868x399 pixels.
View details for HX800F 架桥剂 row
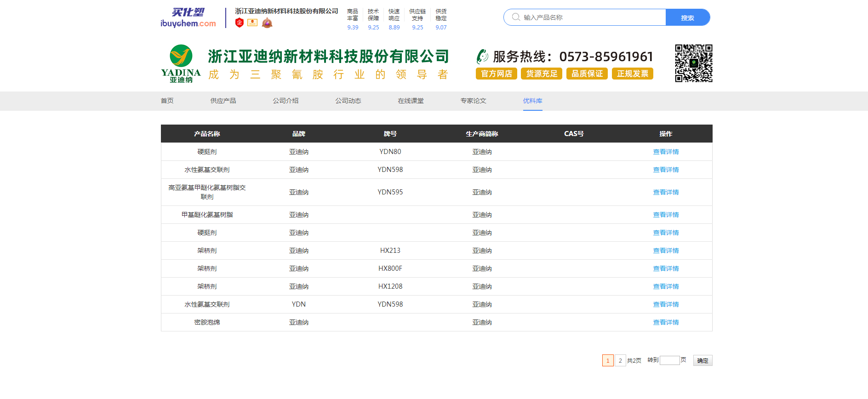(666, 268)
